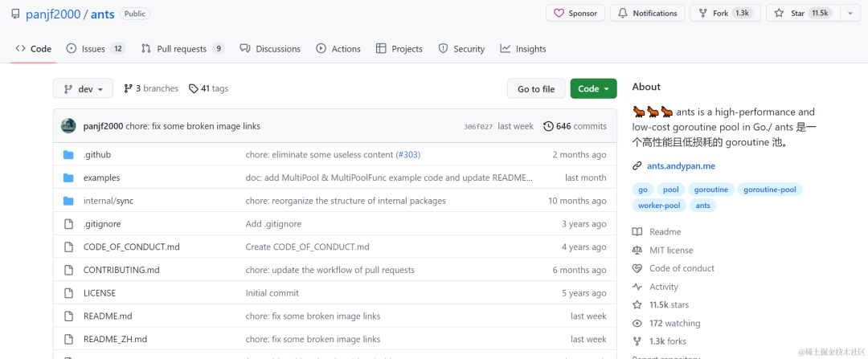Open the Discussions tab
The width and height of the screenshot is (868, 359).
270,49
